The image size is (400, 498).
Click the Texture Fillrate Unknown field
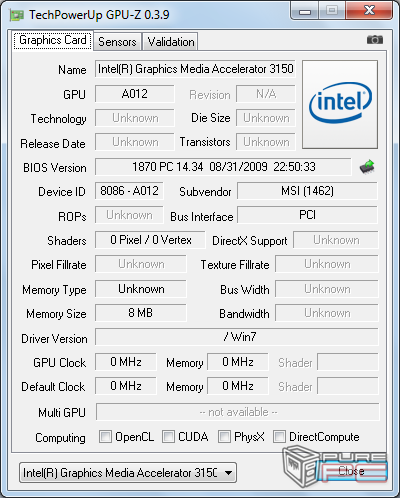tap(327, 264)
